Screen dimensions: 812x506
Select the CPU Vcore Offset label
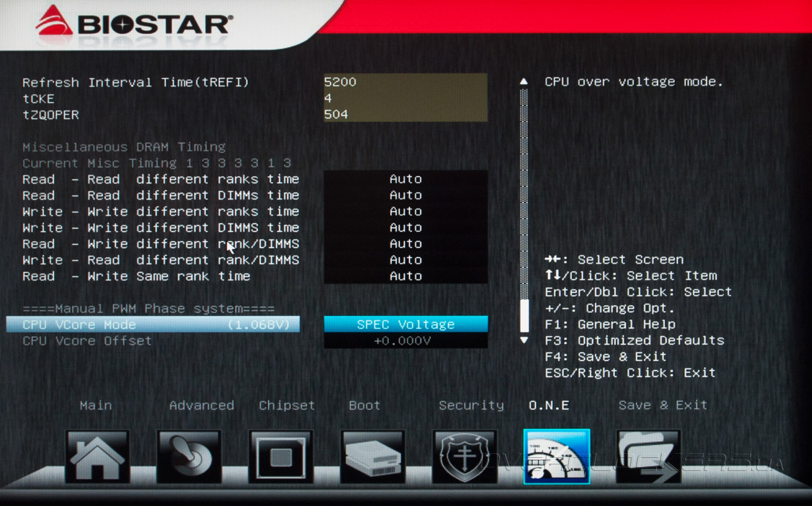click(x=87, y=341)
